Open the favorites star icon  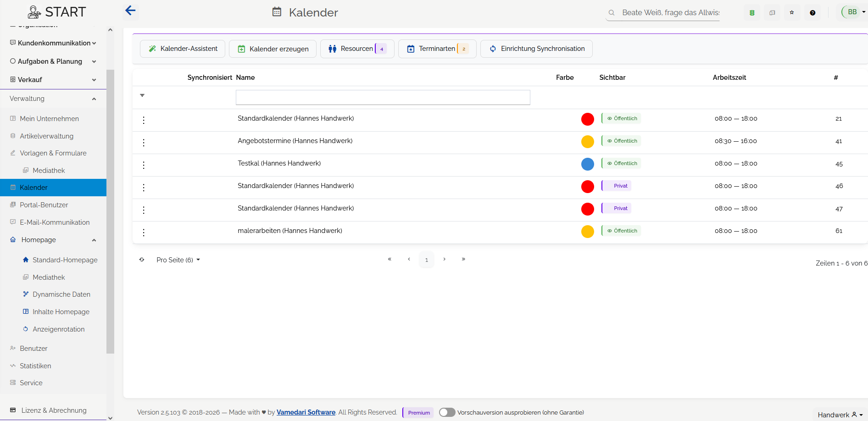click(x=792, y=13)
